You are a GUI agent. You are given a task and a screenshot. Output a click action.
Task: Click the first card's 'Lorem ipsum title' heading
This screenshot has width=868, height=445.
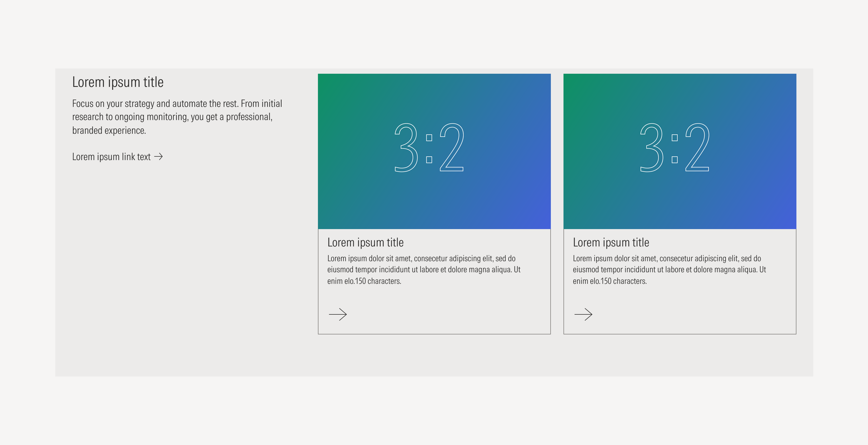(x=365, y=243)
